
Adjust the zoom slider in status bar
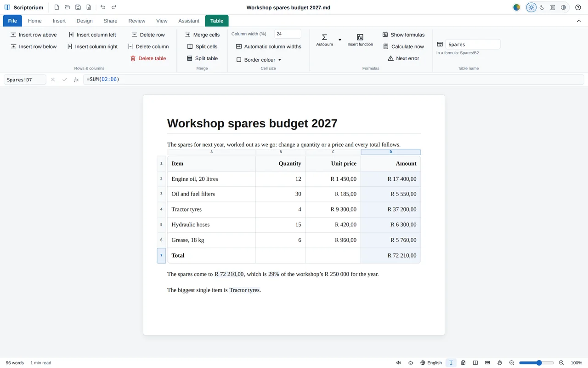(537, 363)
